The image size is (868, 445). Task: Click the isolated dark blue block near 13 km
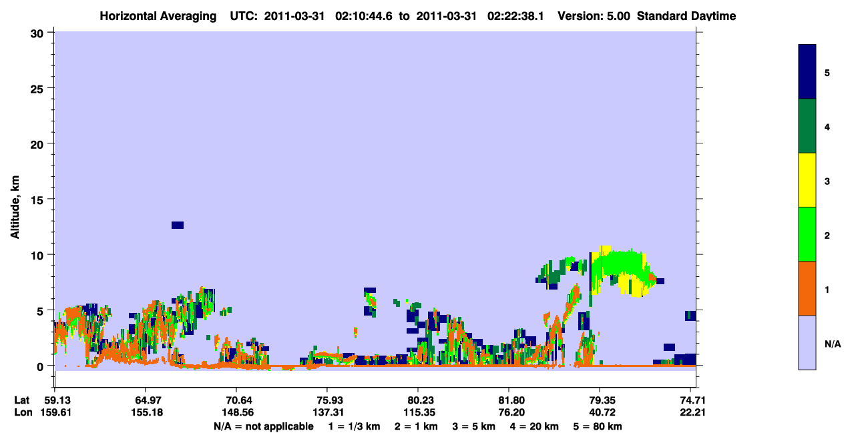coord(178,225)
